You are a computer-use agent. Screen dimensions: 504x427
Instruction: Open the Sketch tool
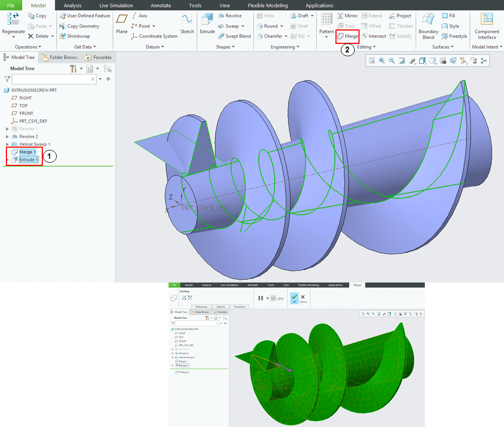click(187, 24)
